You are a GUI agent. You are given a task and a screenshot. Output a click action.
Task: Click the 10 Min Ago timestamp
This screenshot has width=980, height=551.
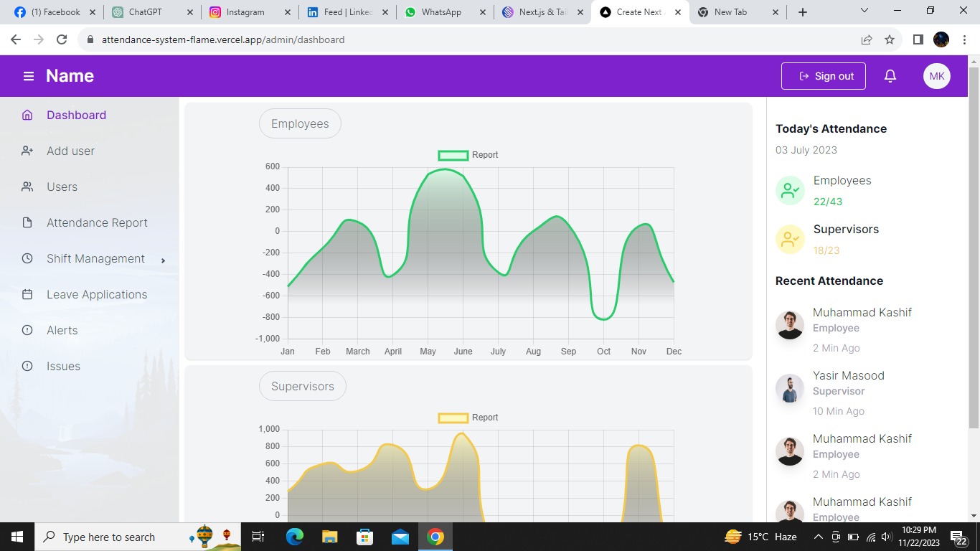[839, 411]
